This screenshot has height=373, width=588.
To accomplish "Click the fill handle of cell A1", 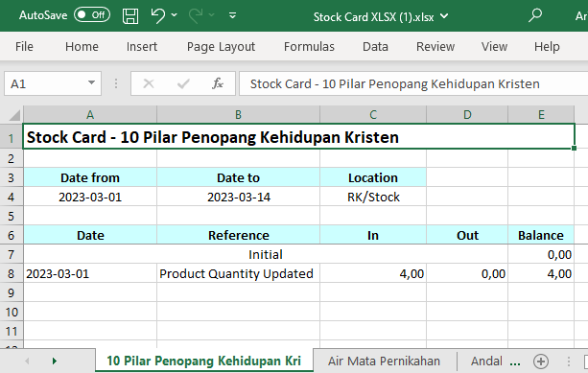I will pos(575,149).
